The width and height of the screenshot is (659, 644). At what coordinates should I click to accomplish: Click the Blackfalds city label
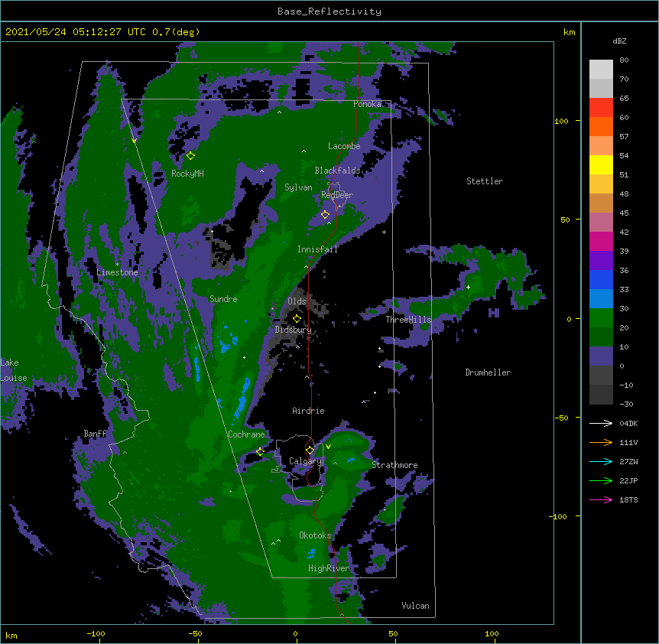(337, 171)
